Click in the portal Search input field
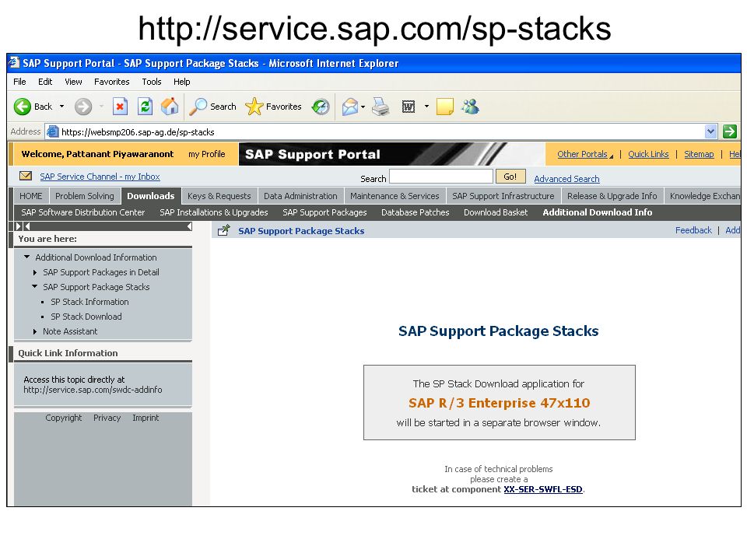 pos(441,177)
